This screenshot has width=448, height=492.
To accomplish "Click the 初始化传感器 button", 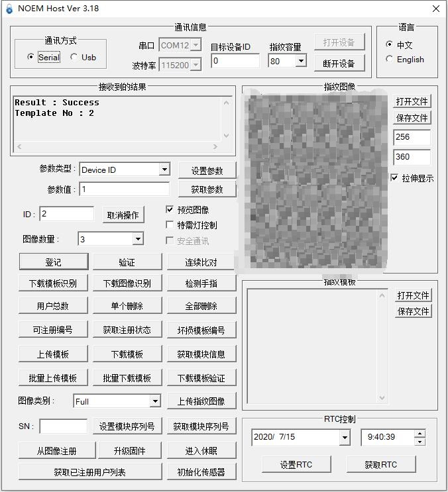I will [x=201, y=471].
